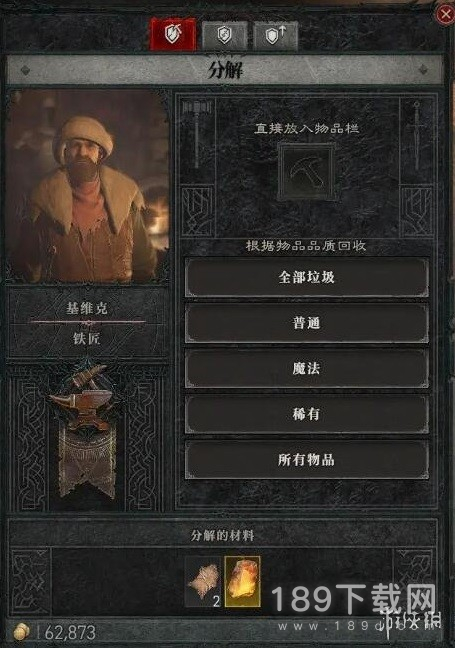
Task: Click the 稀有 rare items button
Action: click(x=306, y=414)
